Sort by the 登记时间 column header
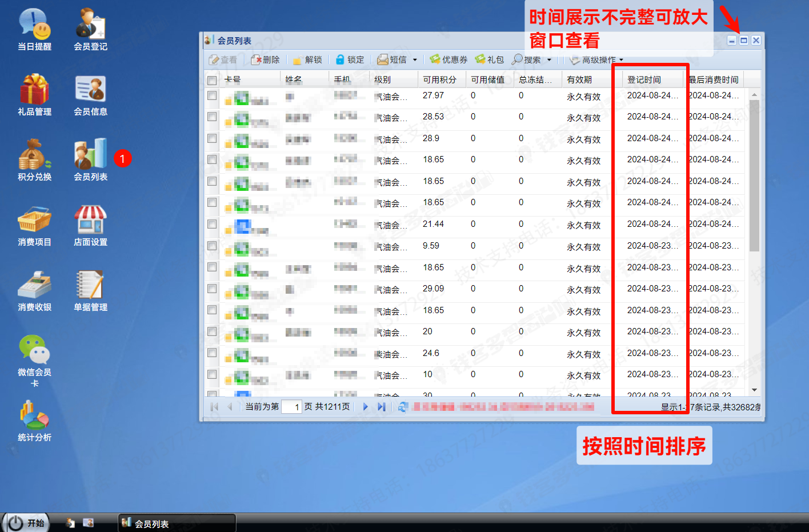Viewport: 809px width, 532px height. coord(652,79)
